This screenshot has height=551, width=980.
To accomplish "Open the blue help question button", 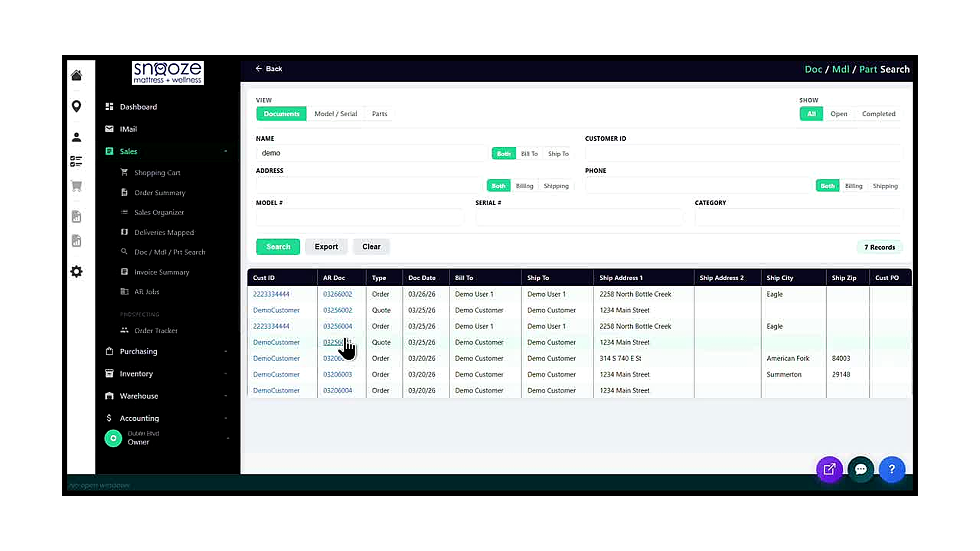I will 892,469.
